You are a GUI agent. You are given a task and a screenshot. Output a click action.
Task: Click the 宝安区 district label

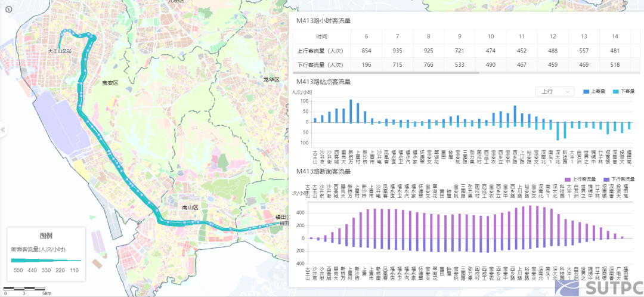tap(110, 83)
